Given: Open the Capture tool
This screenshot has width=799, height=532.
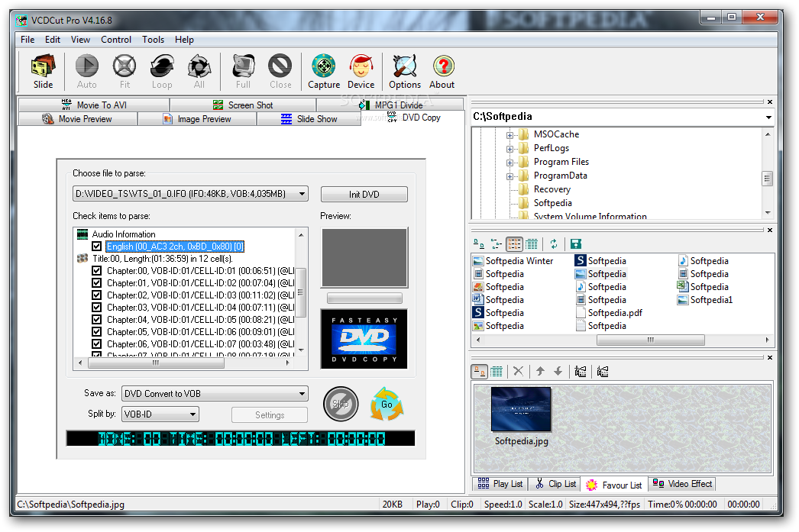Looking at the screenshot, I should coord(324,72).
